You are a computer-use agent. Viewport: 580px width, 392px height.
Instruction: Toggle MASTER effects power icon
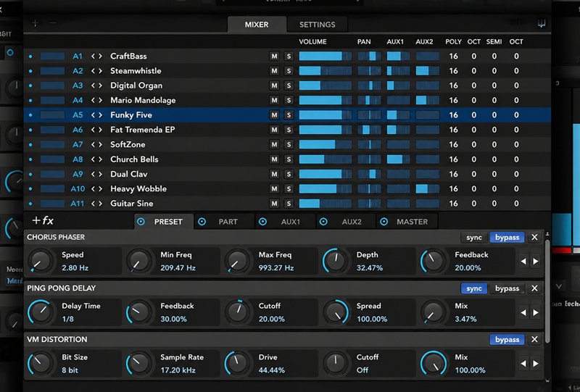tap(384, 222)
